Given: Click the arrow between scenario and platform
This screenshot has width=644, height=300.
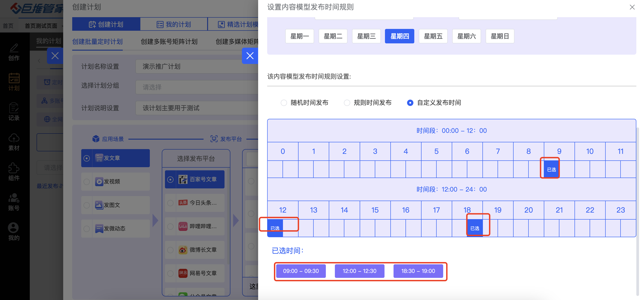Looking at the screenshot, I should tap(155, 220).
